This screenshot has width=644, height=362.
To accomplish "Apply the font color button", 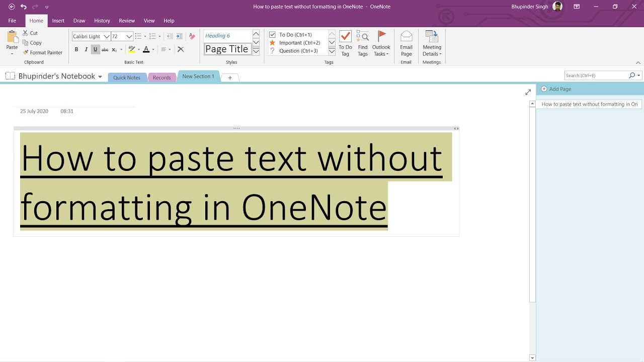I will [x=146, y=49].
